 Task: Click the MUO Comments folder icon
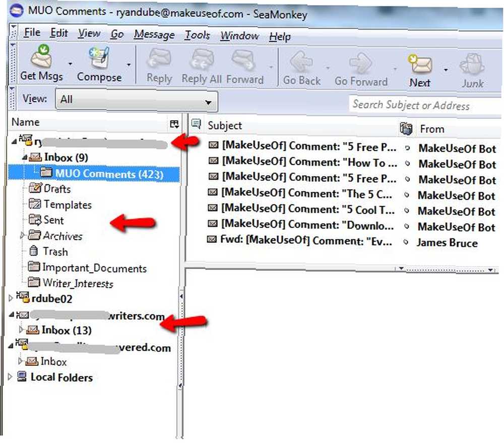pyautogui.click(x=46, y=172)
